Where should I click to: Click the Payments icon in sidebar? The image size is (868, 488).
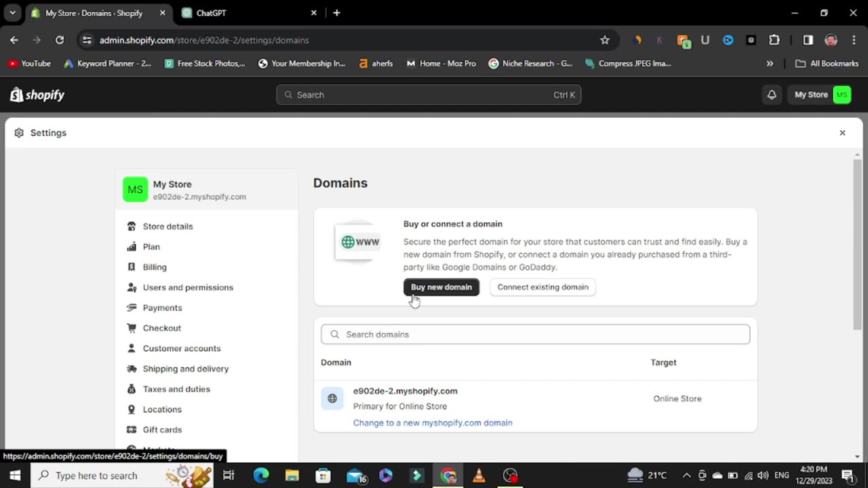132,308
